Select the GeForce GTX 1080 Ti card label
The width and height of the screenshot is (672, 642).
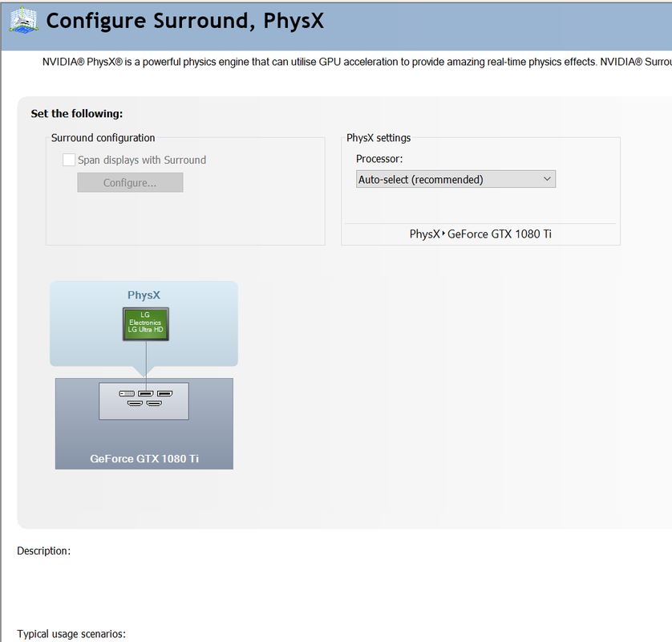pos(144,458)
